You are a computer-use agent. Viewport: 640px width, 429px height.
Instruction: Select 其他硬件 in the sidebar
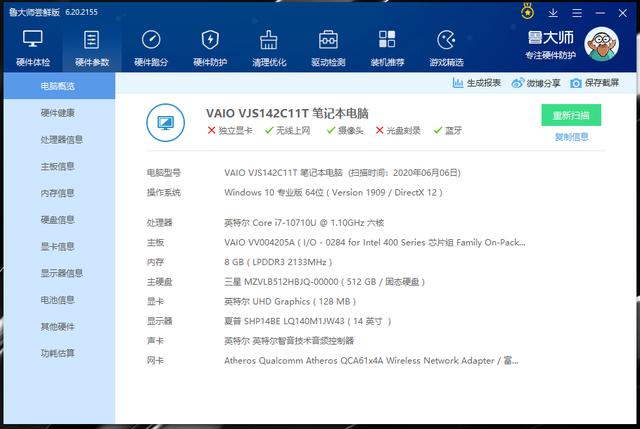tap(59, 327)
